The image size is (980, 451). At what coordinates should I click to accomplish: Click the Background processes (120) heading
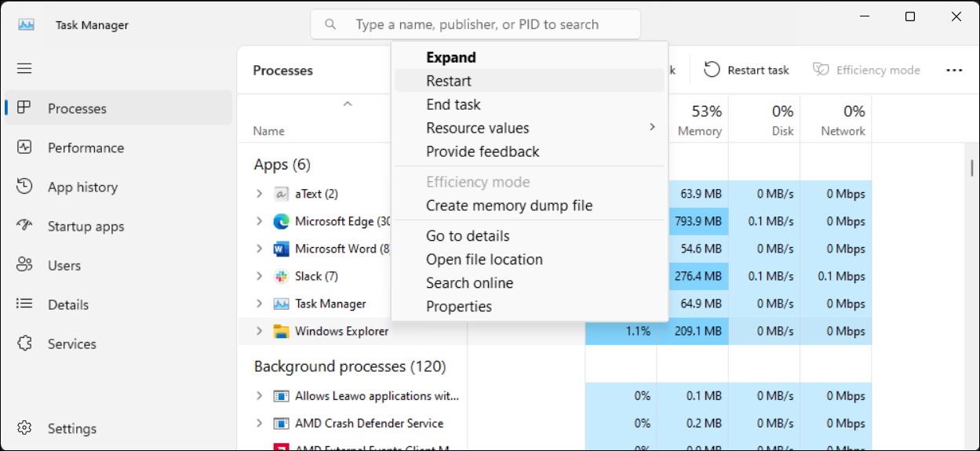point(350,366)
